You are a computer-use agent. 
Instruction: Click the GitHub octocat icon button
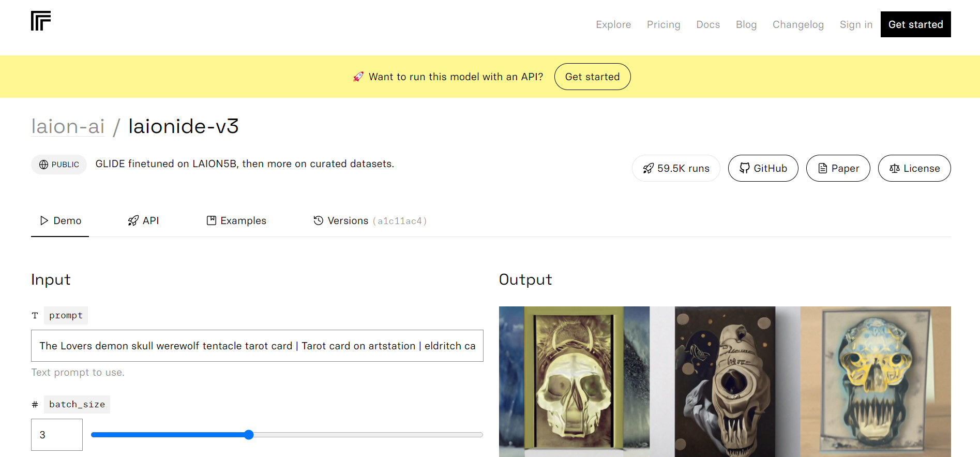coord(744,168)
